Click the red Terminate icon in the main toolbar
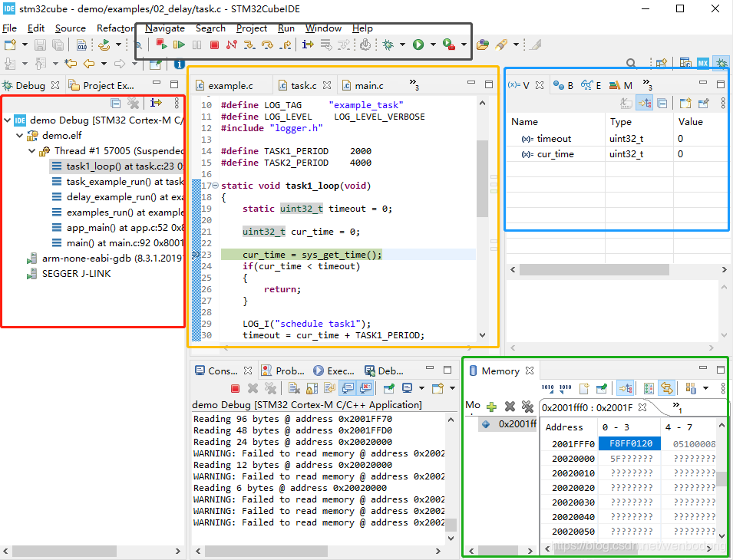Image resolution: width=733 pixels, height=560 pixels. point(215,44)
